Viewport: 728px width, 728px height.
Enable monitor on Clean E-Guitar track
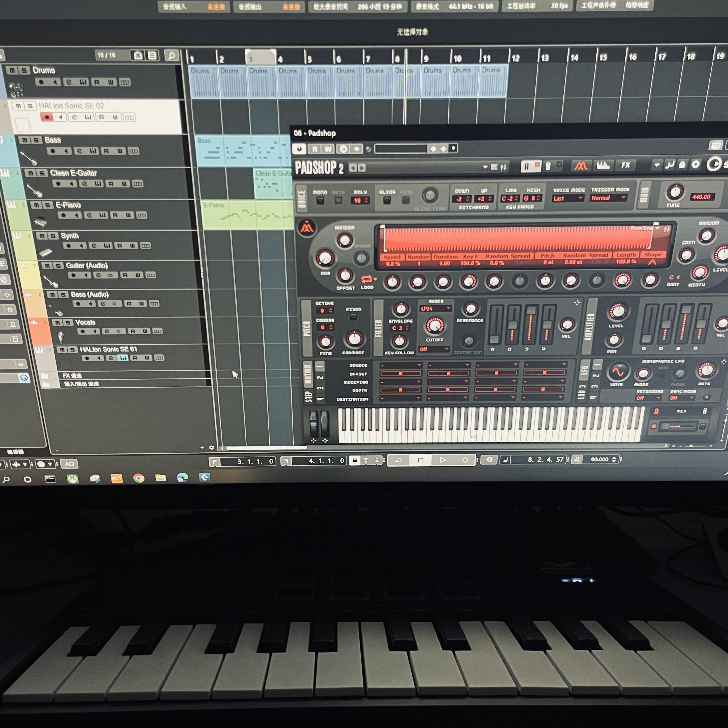pos(71,184)
